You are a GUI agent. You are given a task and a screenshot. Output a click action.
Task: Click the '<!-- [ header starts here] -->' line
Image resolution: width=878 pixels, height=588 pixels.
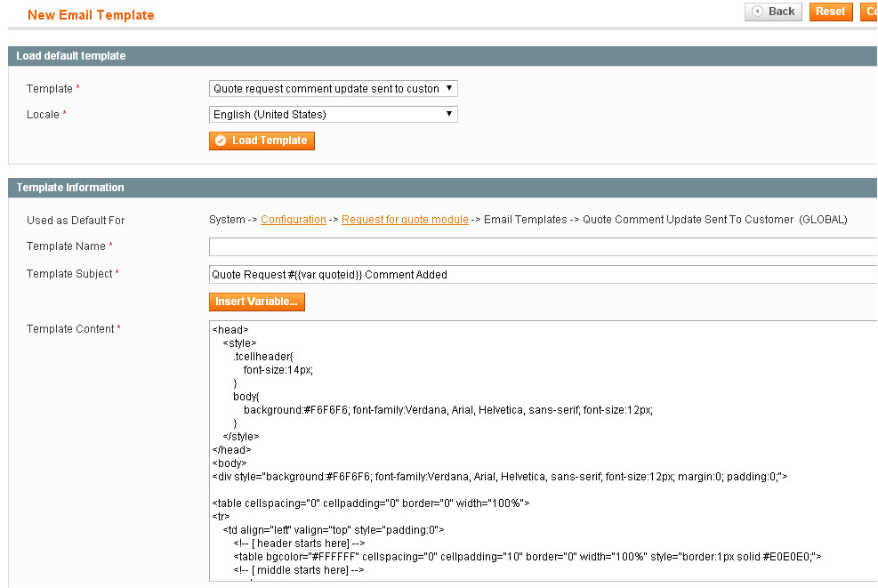coord(299,544)
